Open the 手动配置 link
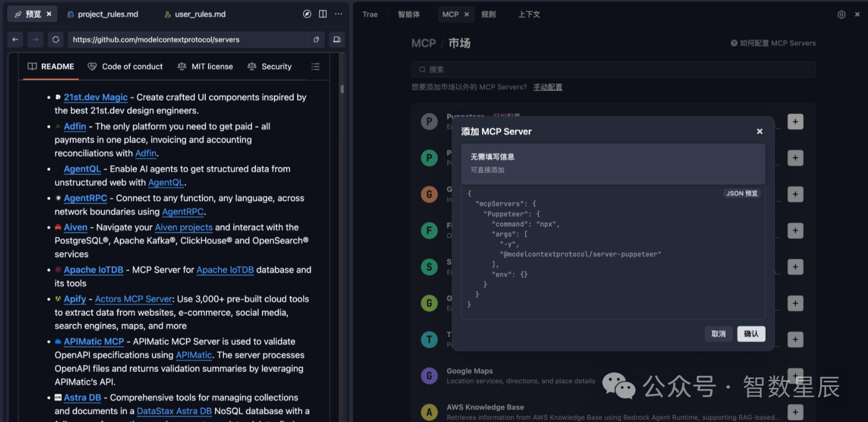Screen dimensions: 868x422 [x=548, y=87]
